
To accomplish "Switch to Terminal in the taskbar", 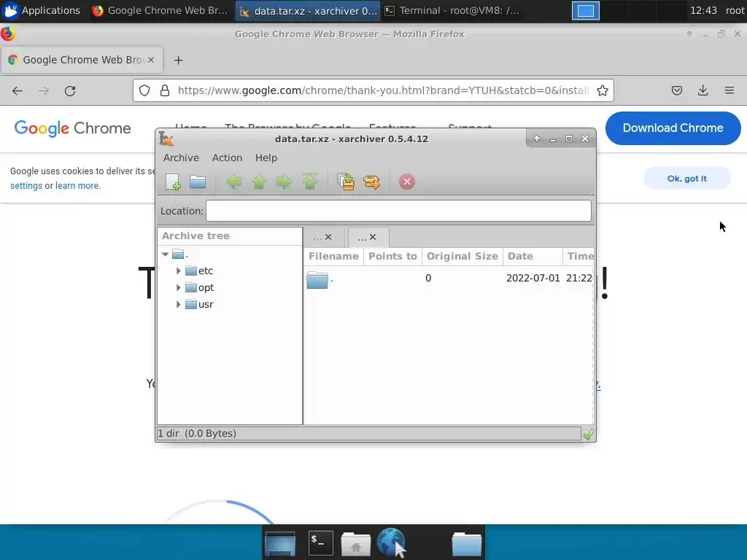I will (x=452, y=10).
